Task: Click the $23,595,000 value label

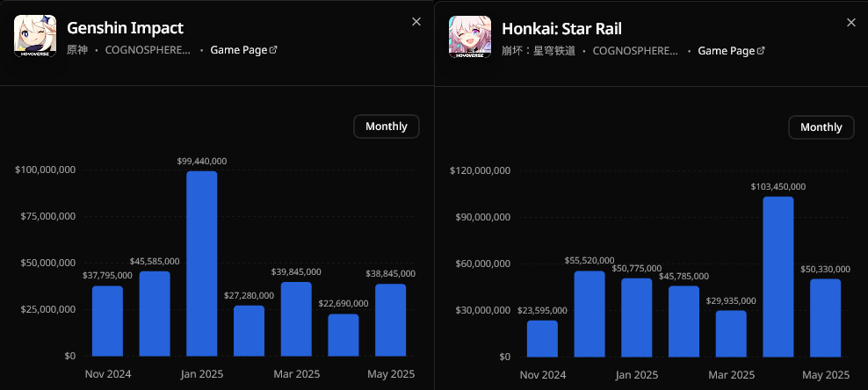Action: pyautogui.click(x=543, y=310)
